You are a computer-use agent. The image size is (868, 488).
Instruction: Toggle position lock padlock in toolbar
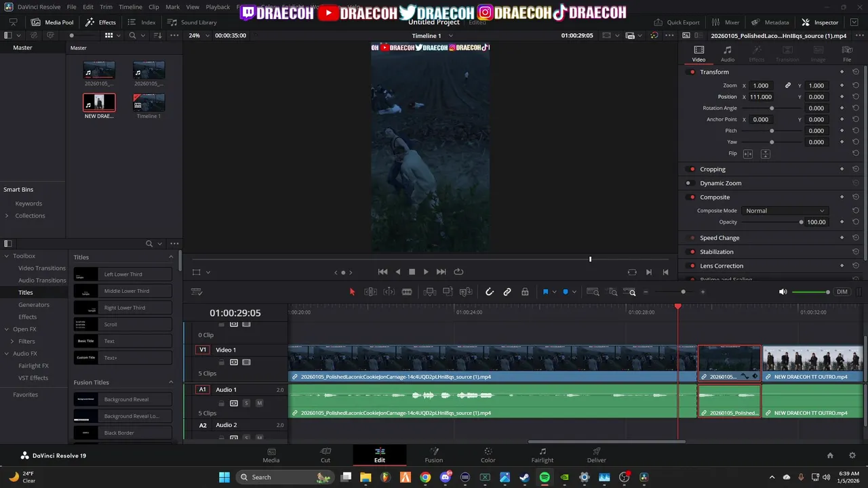[x=525, y=292]
